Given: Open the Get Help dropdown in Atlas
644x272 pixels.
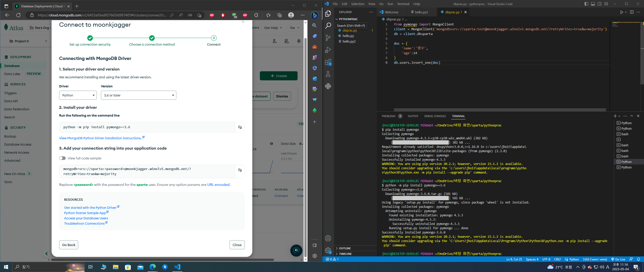Looking at the screenshot, I should pos(273,28).
